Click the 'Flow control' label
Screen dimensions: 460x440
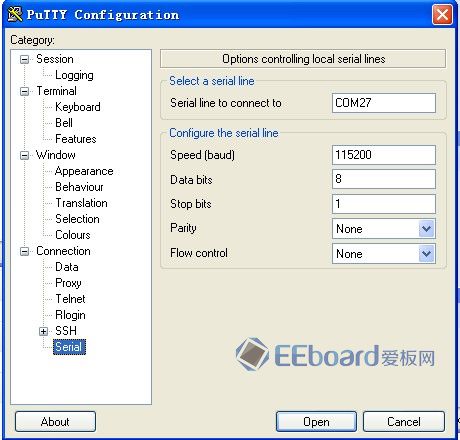(x=199, y=253)
